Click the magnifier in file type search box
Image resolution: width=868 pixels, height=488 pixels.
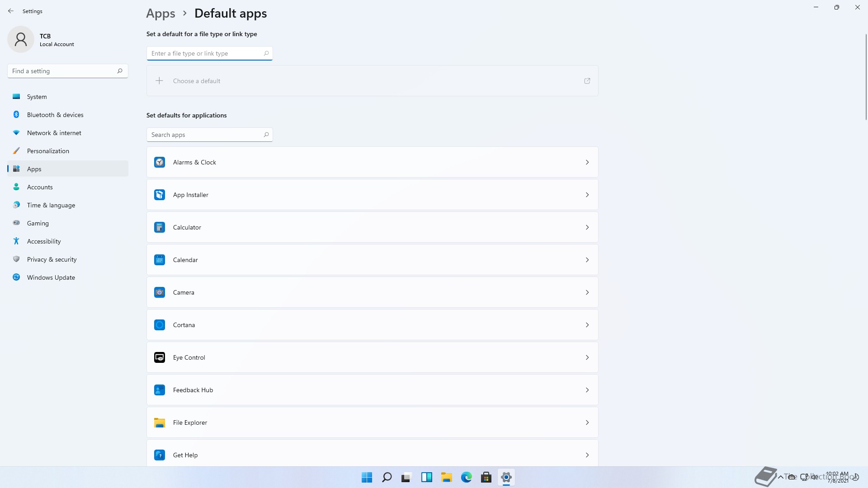tap(266, 53)
